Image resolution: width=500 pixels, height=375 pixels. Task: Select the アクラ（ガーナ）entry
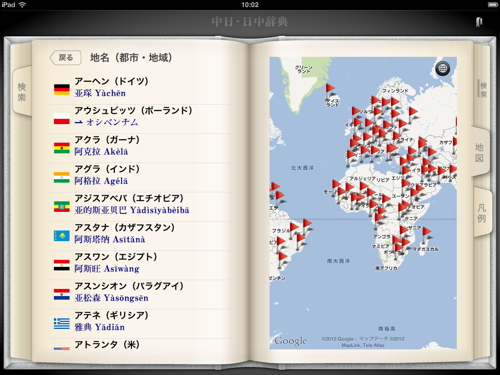point(140,148)
